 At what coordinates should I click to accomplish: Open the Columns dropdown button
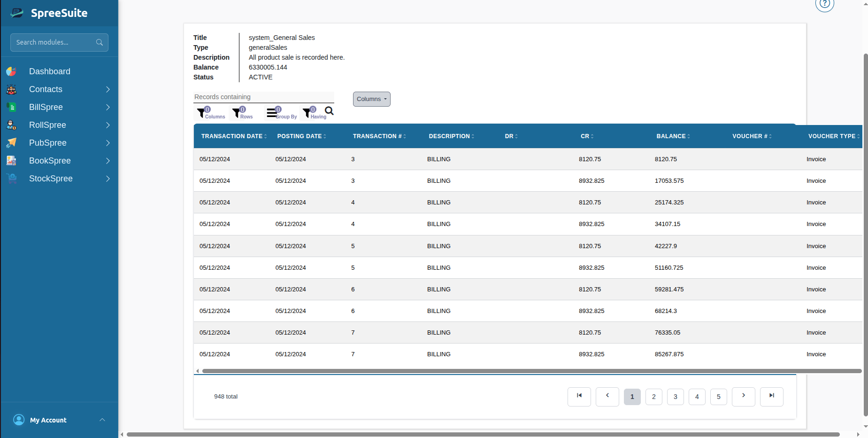tap(372, 99)
